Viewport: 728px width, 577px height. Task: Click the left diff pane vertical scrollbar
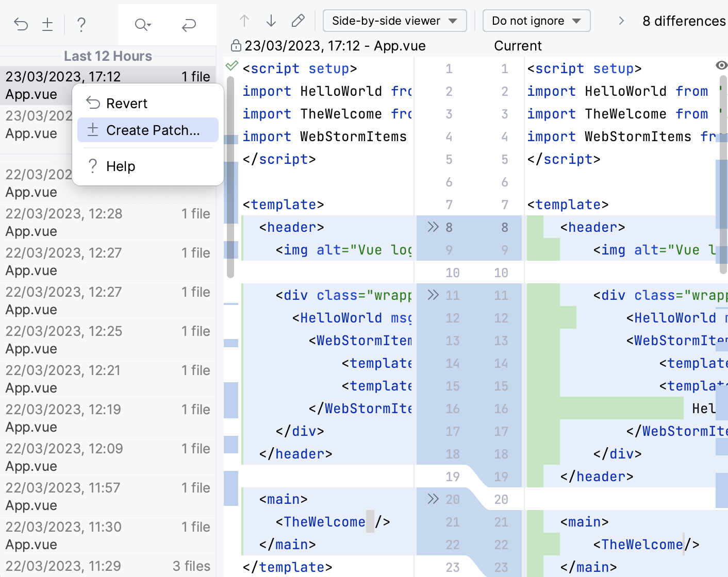pos(230,175)
